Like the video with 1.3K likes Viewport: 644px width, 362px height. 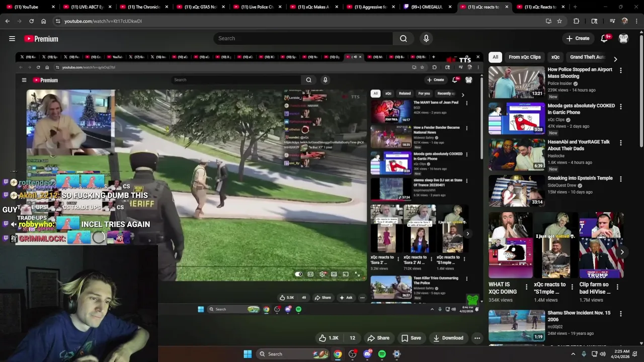tap(329, 338)
